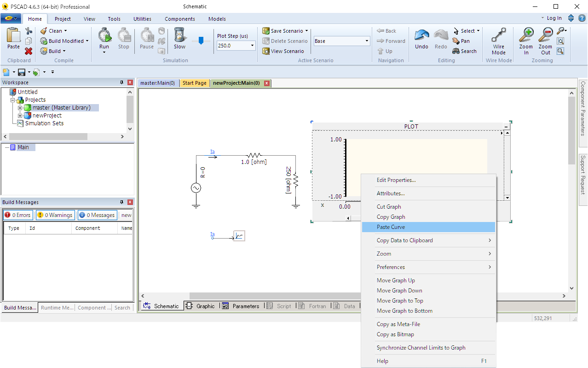Click the Search button in Editing
This screenshot has height=368, width=588.
tap(464, 51)
